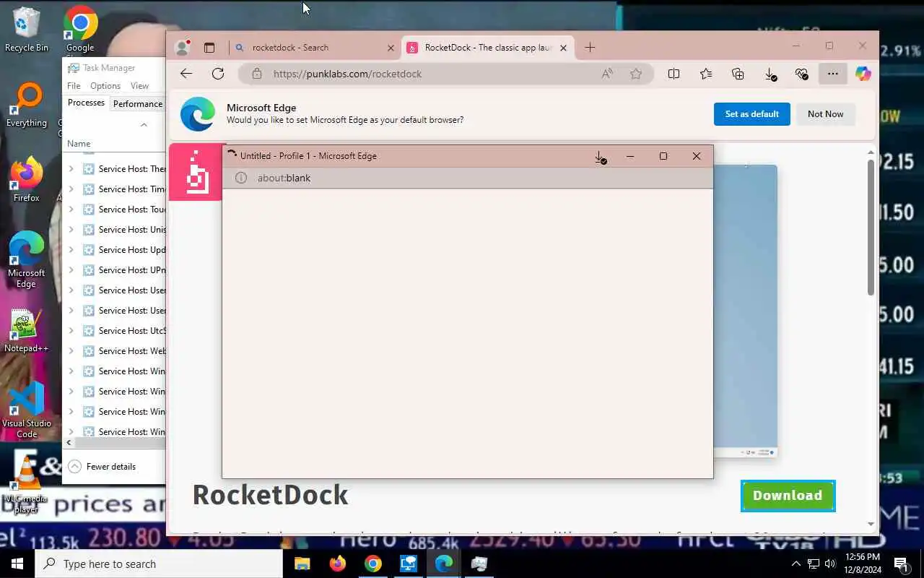Open Browser essentials heart icon

click(801, 74)
